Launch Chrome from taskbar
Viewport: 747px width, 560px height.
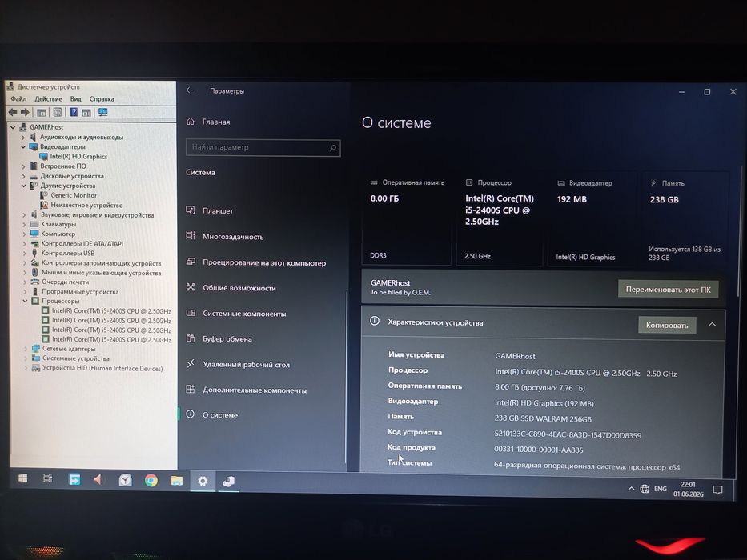click(x=151, y=481)
